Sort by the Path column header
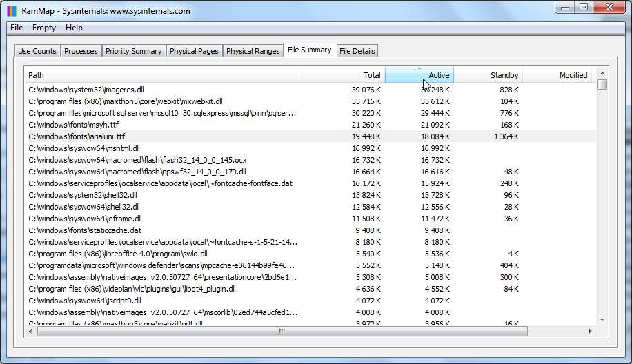This screenshot has width=632, height=364. (x=161, y=75)
